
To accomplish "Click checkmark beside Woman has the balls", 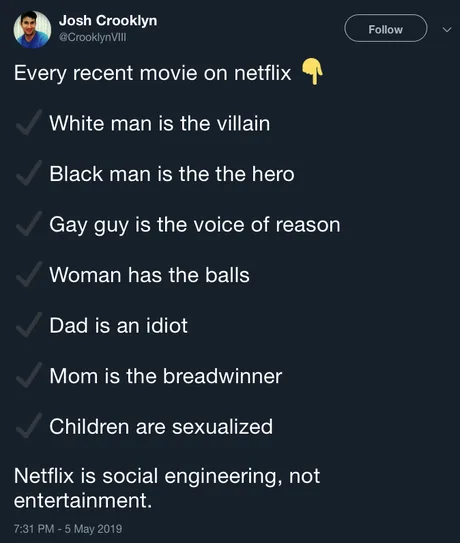I will (29, 274).
